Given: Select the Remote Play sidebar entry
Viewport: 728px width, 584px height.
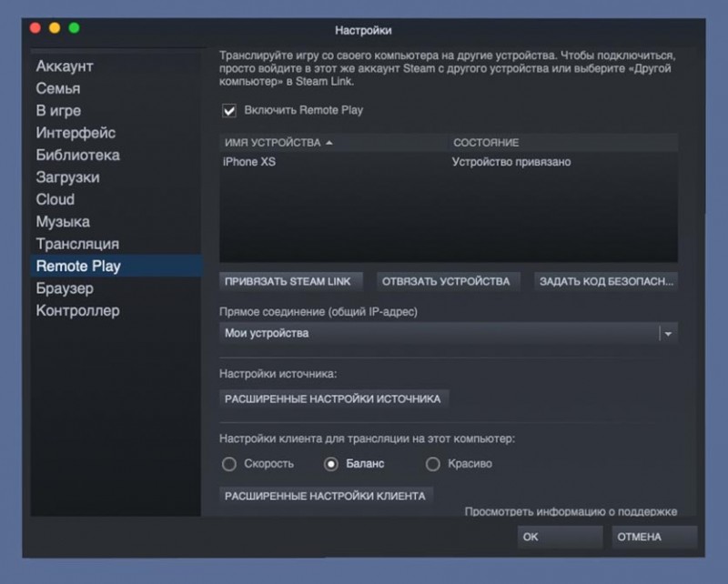Looking at the screenshot, I should click(116, 266).
